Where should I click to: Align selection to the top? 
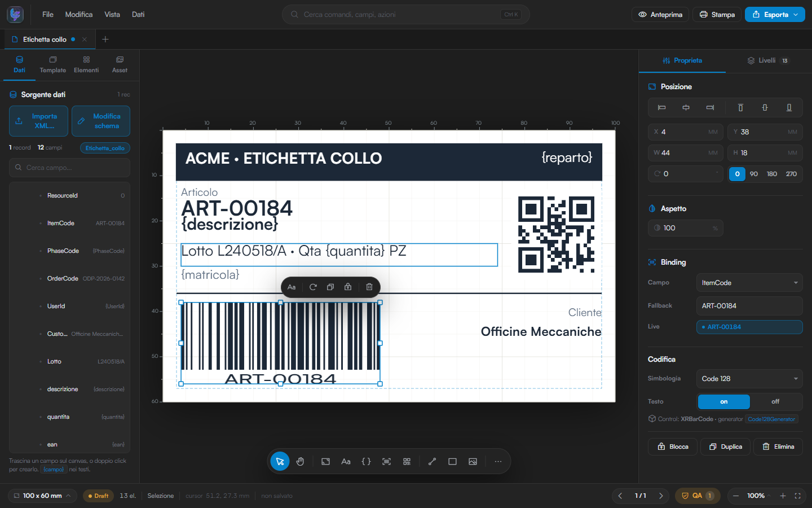tap(740, 107)
